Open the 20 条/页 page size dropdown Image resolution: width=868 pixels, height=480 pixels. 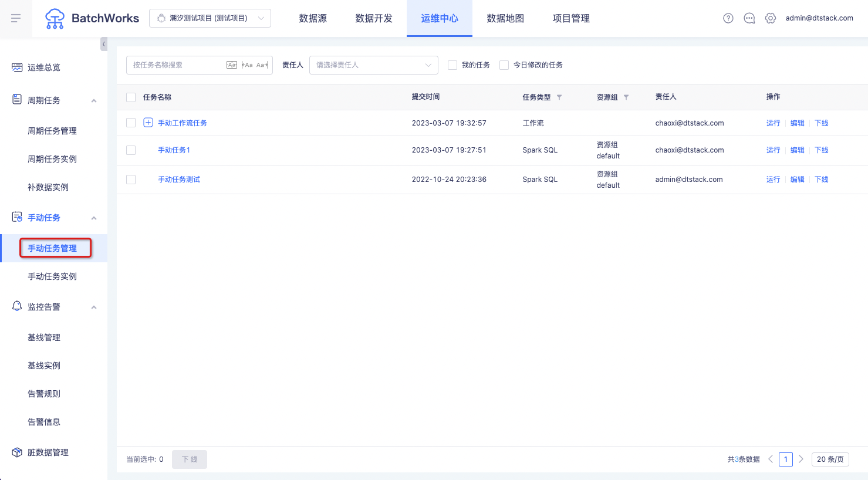coord(830,459)
